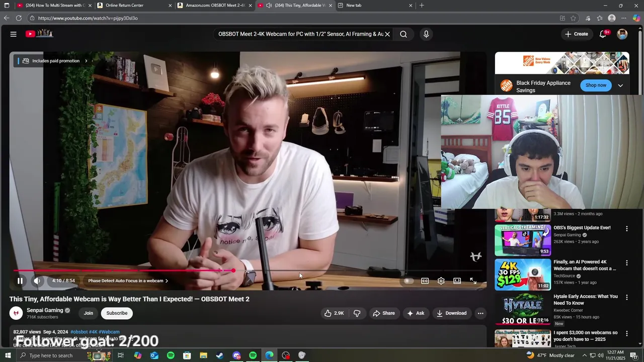Open options for 'I spent $3,000 on webcams'

pos(627,333)
